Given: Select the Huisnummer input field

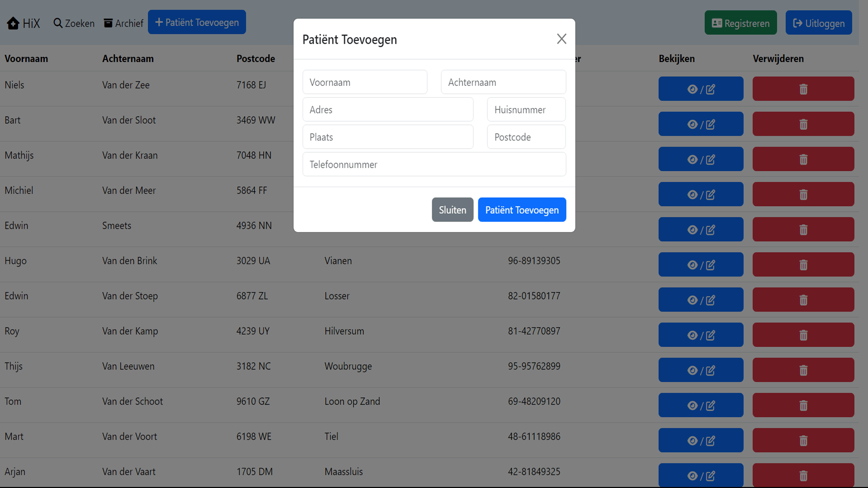Looking at the screenshot, I should pyautogui.click(x=526, y=110).
